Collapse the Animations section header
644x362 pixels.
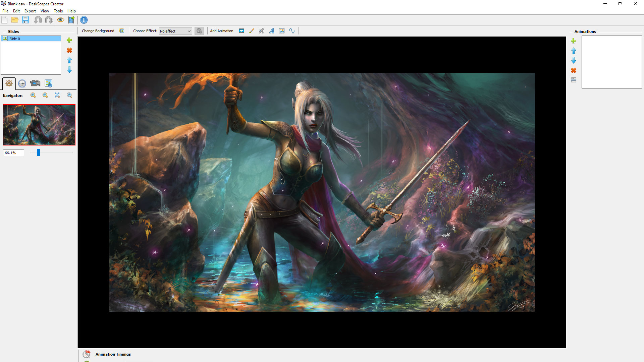pos(585,32)
